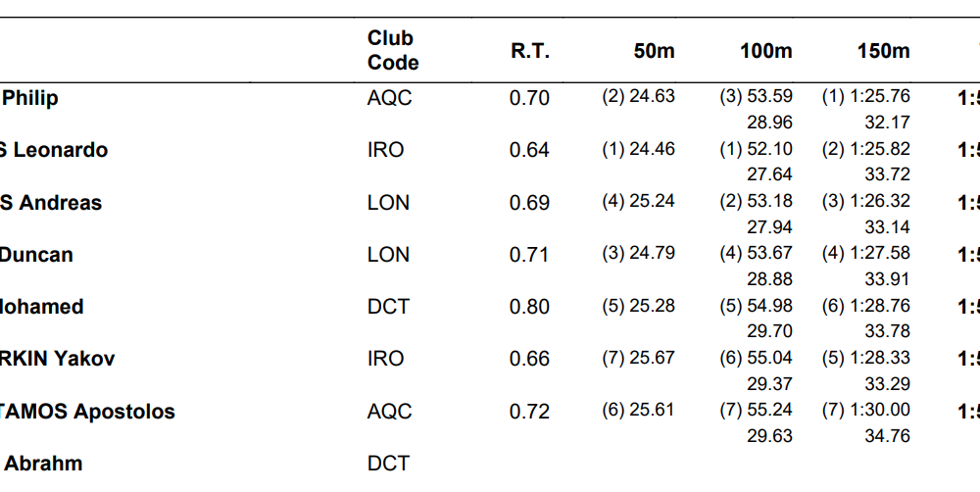The width and height of the screenshot is (980, 492).
Task: Click the name "Duncan"
Action: click(x=36, y=255)
